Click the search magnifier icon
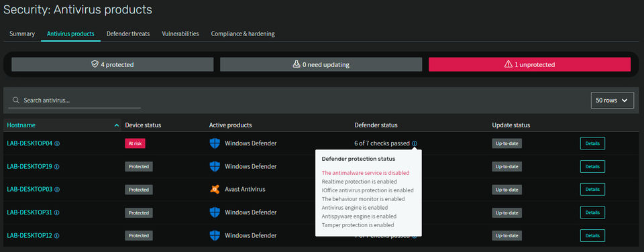 tap(15, 101)
